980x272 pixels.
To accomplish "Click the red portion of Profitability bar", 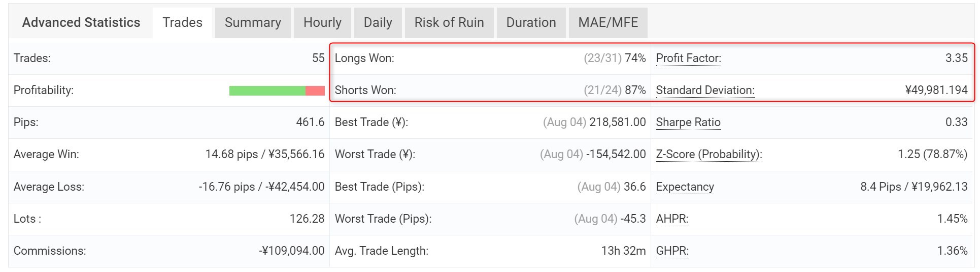I will pyautogui.click(x=315, y=90).
